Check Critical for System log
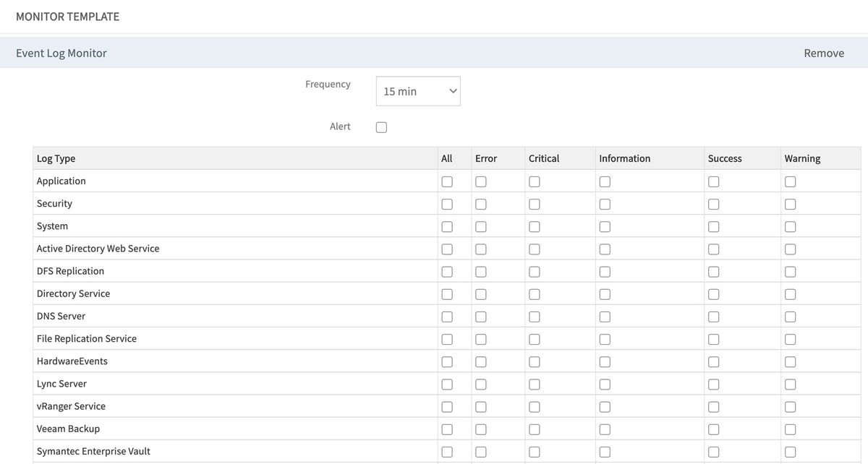The height and width of the screenshot is (464, 868). (x=535, y=226)
